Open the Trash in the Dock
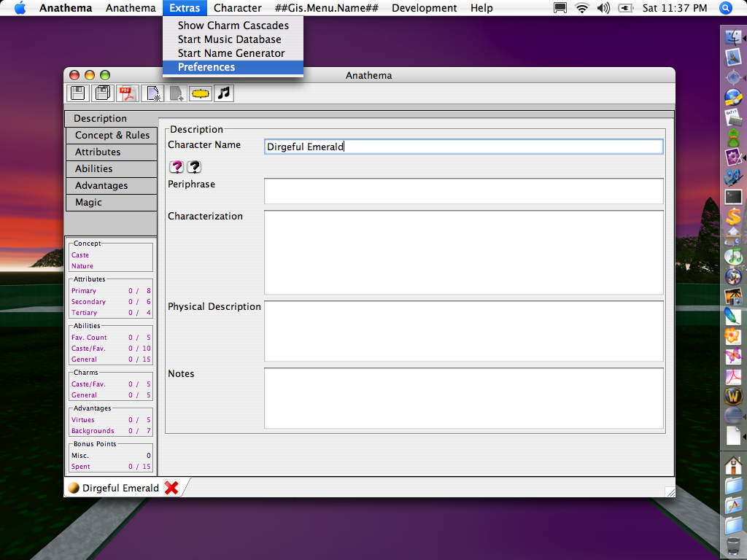 click(x=734, y=545)
